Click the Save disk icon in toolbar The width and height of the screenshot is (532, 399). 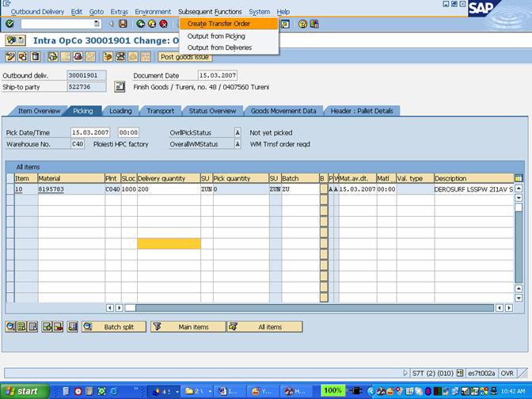coord(123,24)
